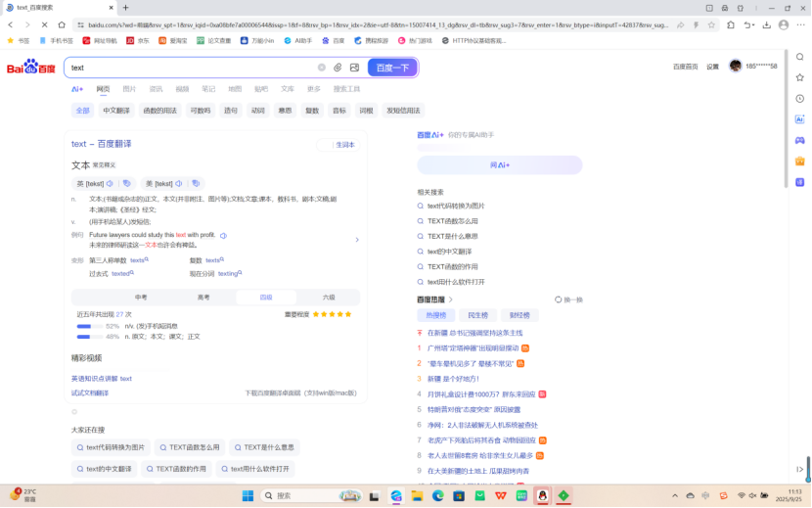Open the sidebar translate icon
812x508 pixels.
[x=800, y=182]
